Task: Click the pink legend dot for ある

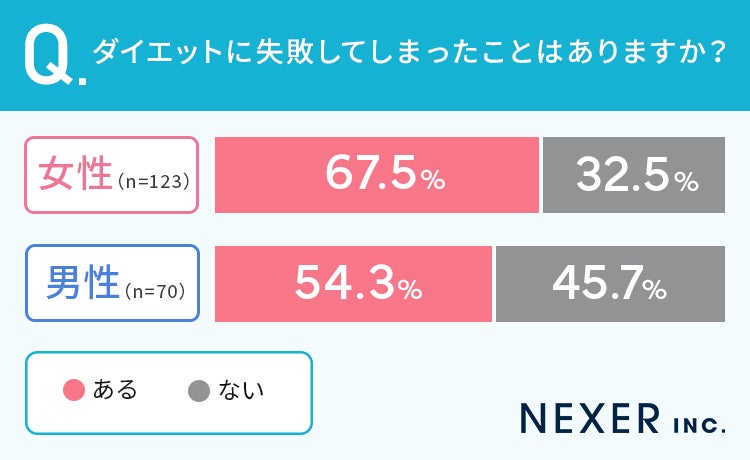Action: pyautogui.click(x=74, y=390)
